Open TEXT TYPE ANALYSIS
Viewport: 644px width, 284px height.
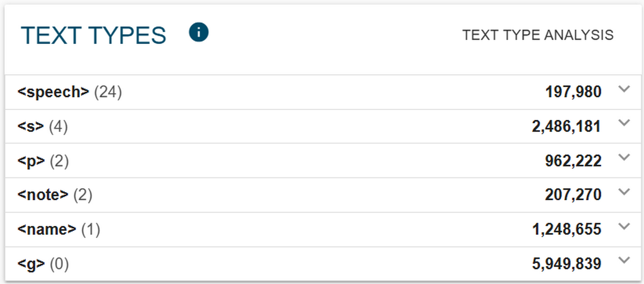click(538, 35)
